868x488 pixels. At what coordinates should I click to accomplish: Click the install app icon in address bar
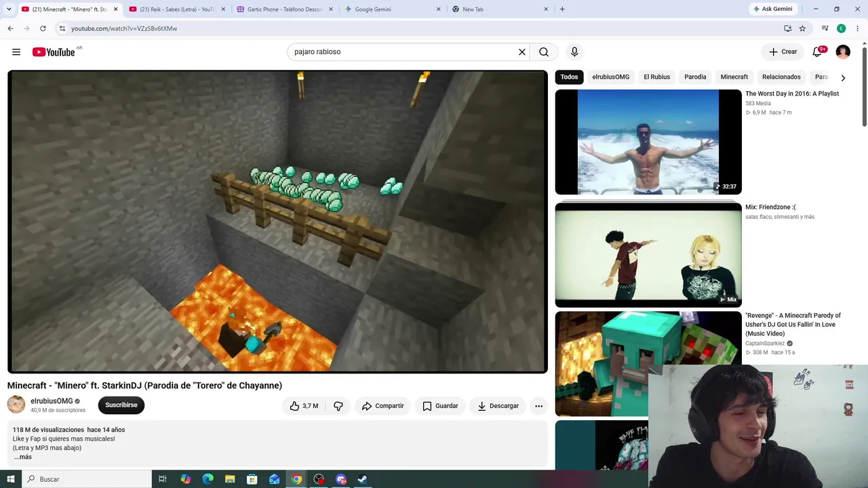787,28
